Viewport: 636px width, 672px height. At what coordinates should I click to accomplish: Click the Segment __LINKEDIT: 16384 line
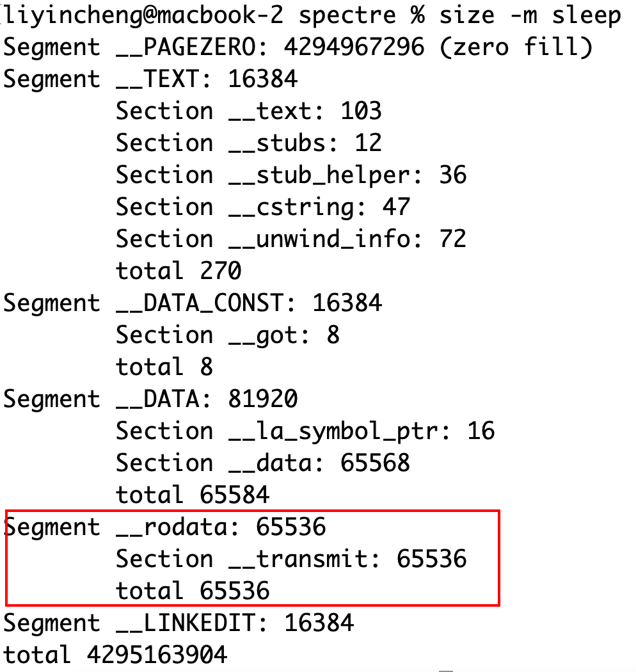(x=179, y=623)
